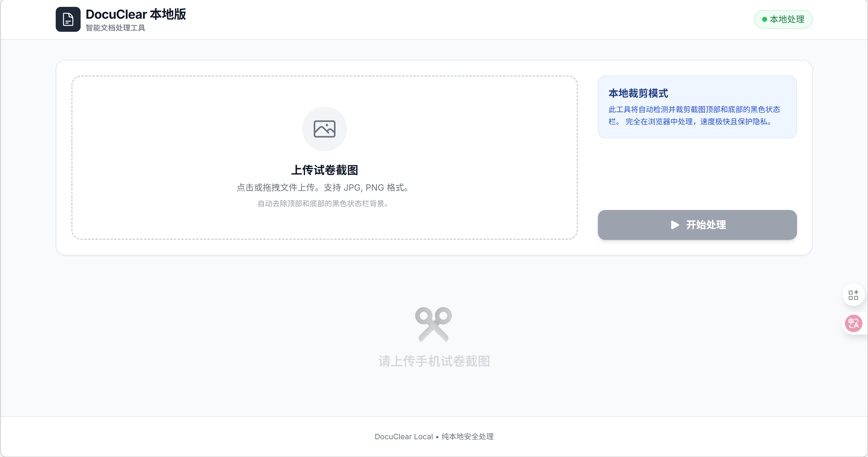Toggle local processing mode via 本地处理 badge
The width and height of the screenshot is (868, 457).
tap(783, 19)
